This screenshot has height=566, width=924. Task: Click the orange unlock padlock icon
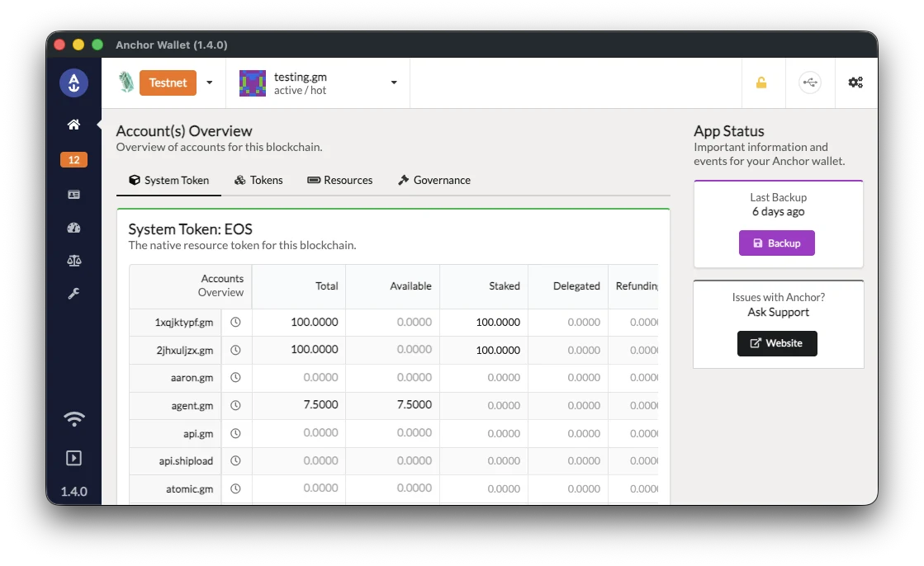(x=761, y=83)
